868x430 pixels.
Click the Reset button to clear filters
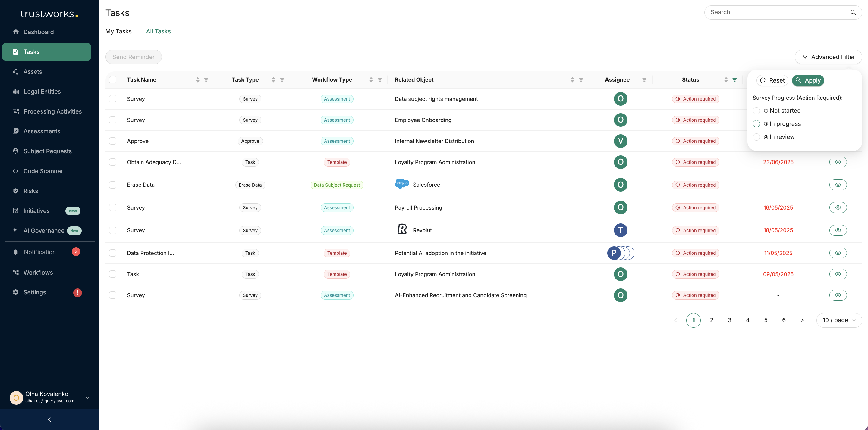pyautogui.click(x=772, y=80)
